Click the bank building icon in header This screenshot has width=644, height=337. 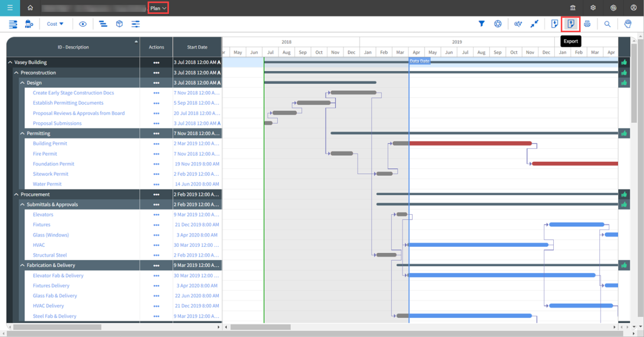(x=573, y=8)
